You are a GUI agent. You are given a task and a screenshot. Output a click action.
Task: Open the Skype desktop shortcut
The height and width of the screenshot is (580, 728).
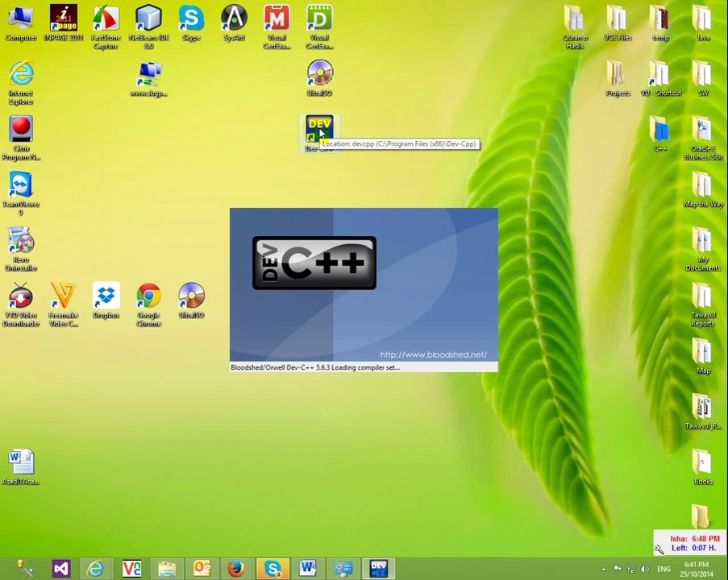point(191,23)
